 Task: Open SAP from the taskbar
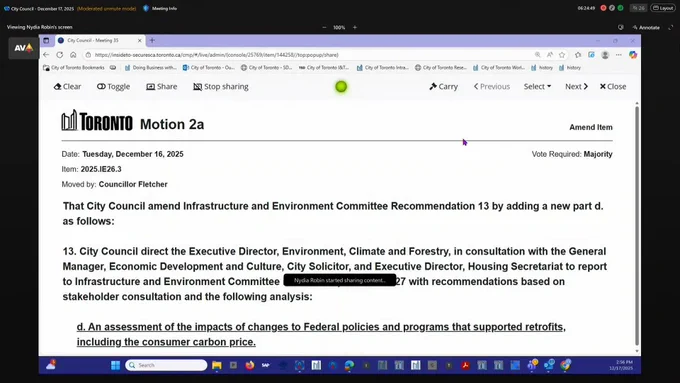click(266, 365)
